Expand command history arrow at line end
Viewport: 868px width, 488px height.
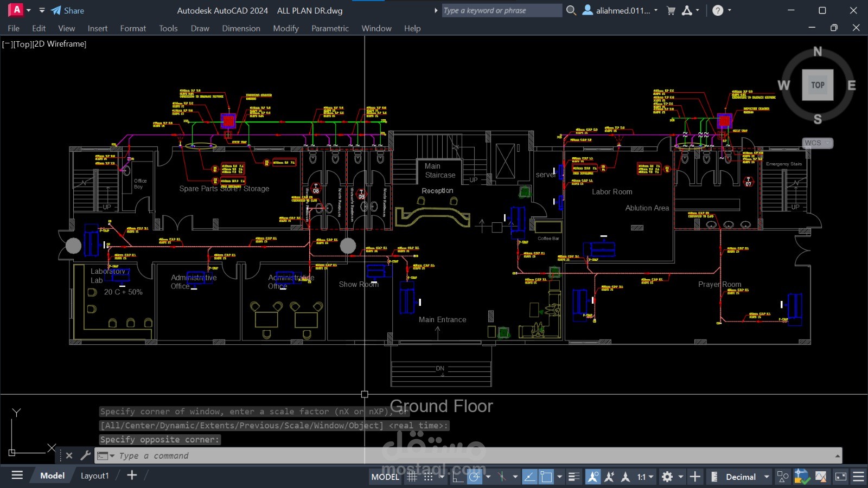838,456
